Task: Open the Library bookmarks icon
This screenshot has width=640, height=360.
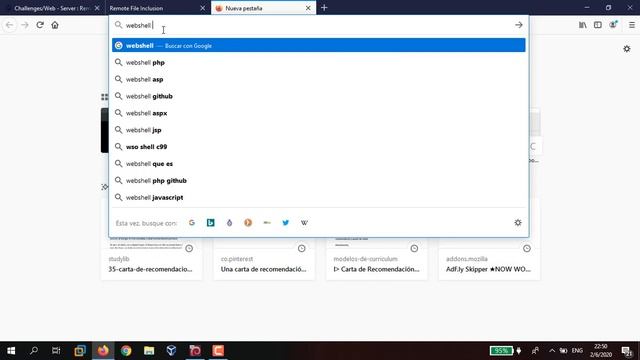Action: (582, 25)
